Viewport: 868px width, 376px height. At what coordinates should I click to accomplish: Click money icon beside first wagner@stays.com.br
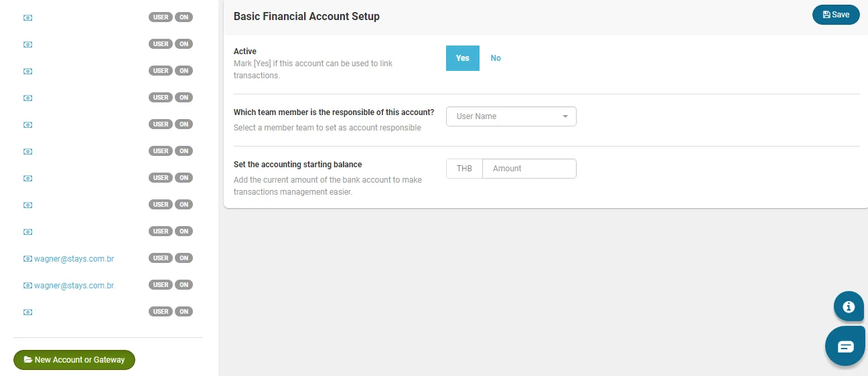(27, 258)
